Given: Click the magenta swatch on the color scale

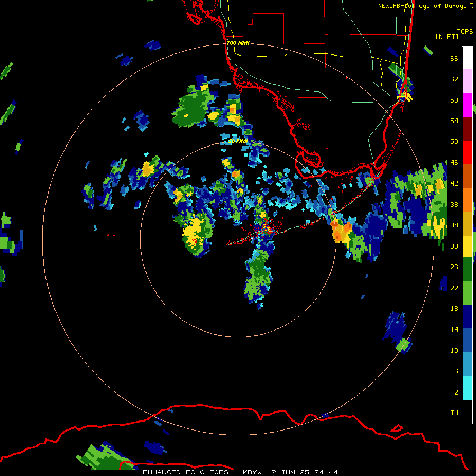Looking at the screenshot, I should (467, 105).
